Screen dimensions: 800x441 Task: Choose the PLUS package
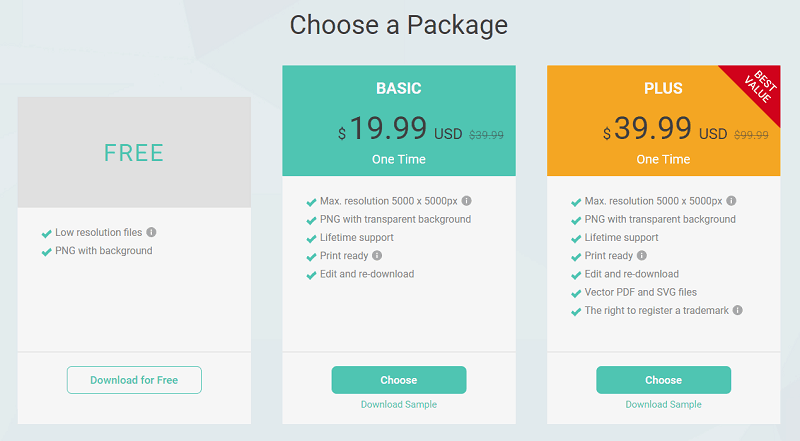point(663,380)
